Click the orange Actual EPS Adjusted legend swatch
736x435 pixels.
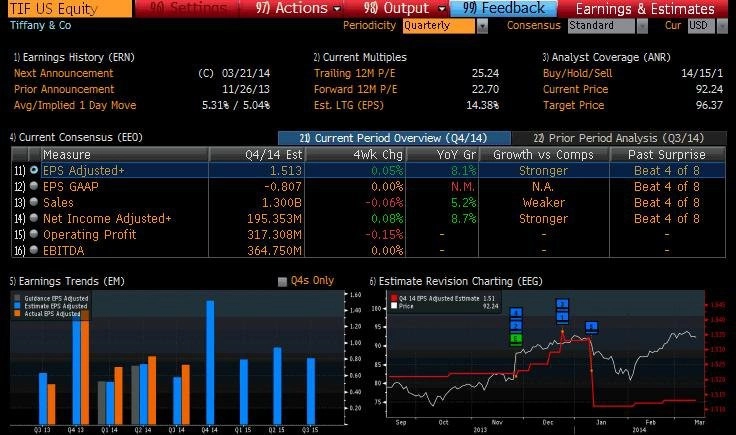(x=17, y=313)
